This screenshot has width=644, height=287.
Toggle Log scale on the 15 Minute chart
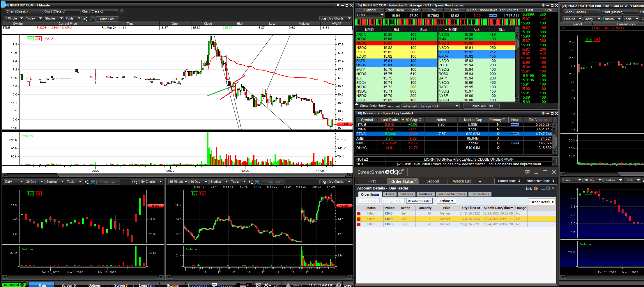323,182
